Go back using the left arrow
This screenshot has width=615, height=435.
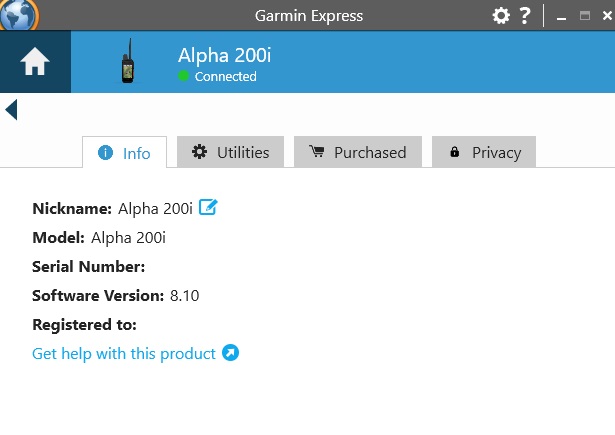pos(11,109)
